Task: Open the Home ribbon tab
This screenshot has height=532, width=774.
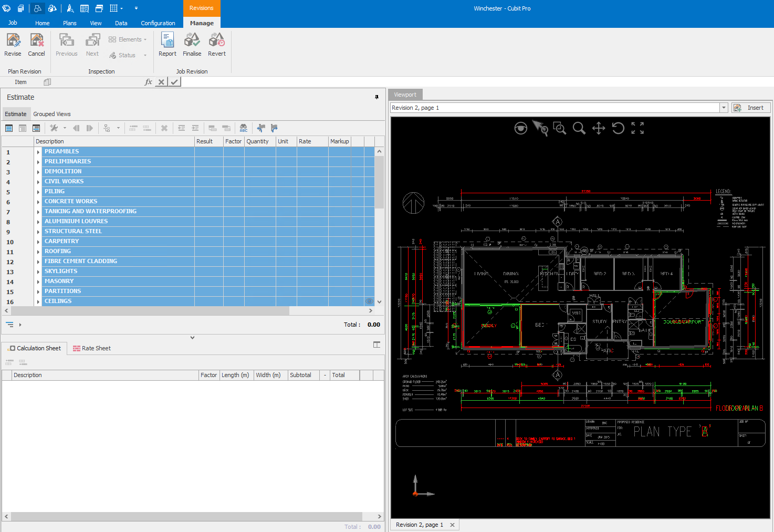Action: [x=43, y=23]
